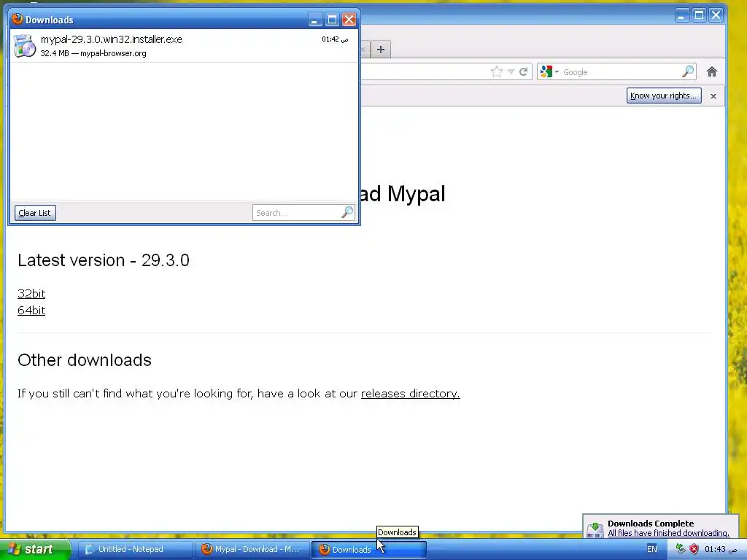Clear List in the Downloads window
Image resolution: width=747 pixels, height=560 pixels.
pyautogui.click(x=35, y=213)
